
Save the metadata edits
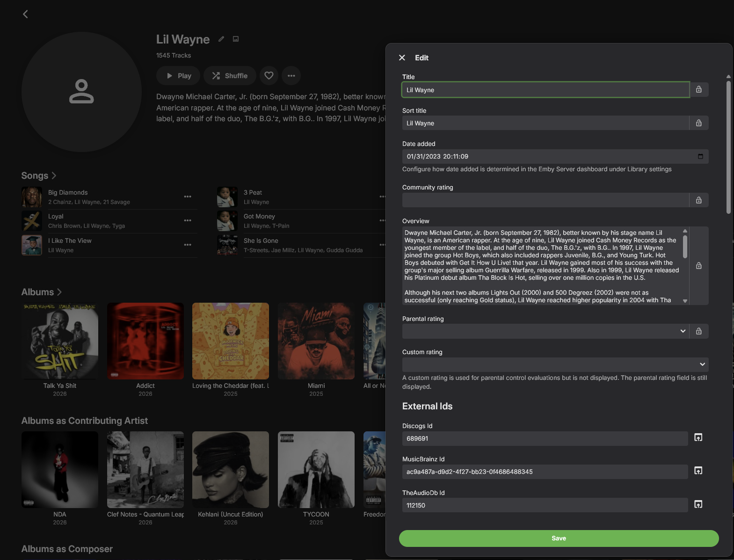tap(559, 538)
